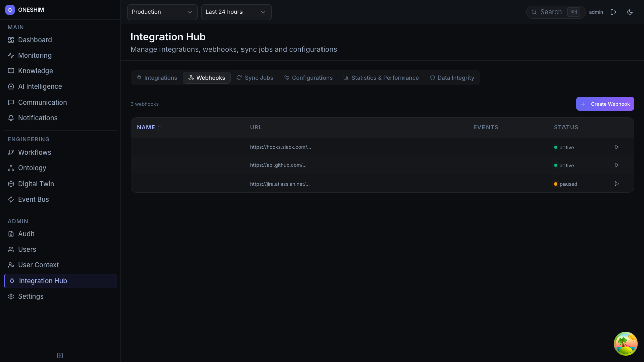The image size is (644, 362).
Task: Toggle dark mode with the moon icon
Action: [630, 12]
